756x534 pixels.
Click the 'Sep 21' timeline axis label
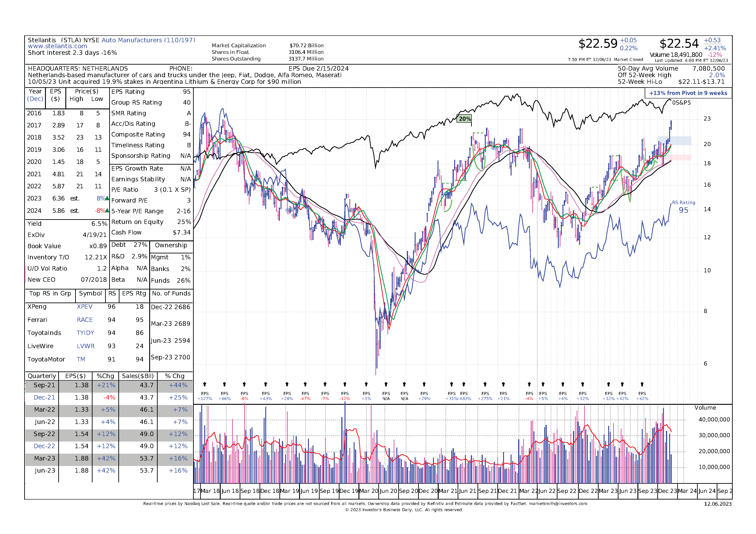pos(488,491)
